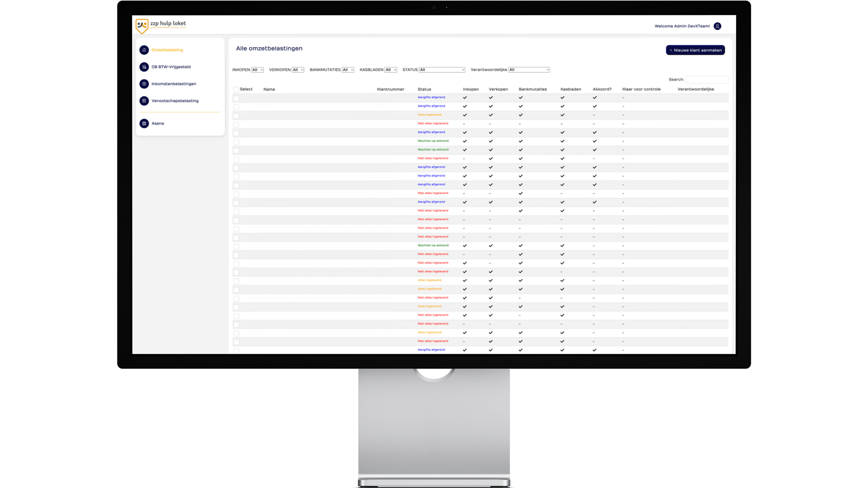868x488 pixels.
Task: Focus the Search input field
Action: 707,80
